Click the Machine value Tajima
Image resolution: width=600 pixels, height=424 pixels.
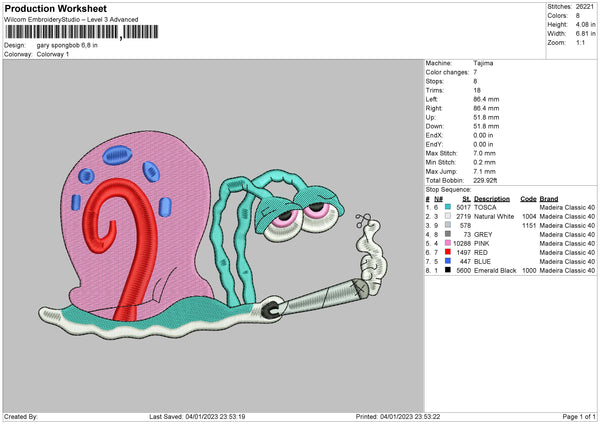483,63
